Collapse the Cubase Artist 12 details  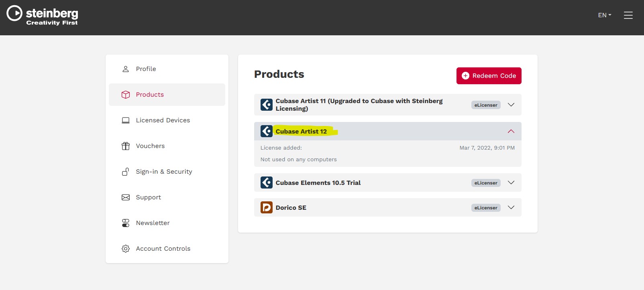[511, 131]
